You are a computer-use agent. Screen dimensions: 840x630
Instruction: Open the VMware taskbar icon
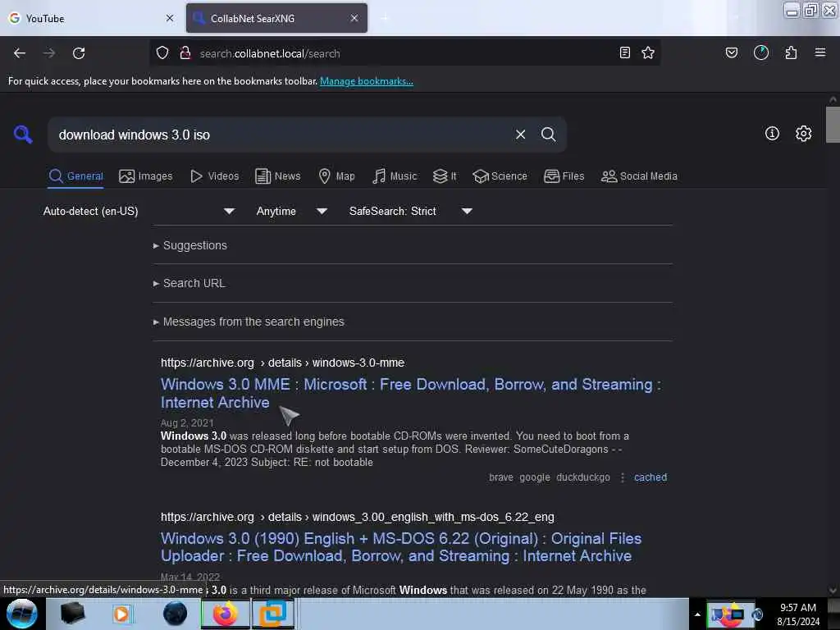coord(273,614)
